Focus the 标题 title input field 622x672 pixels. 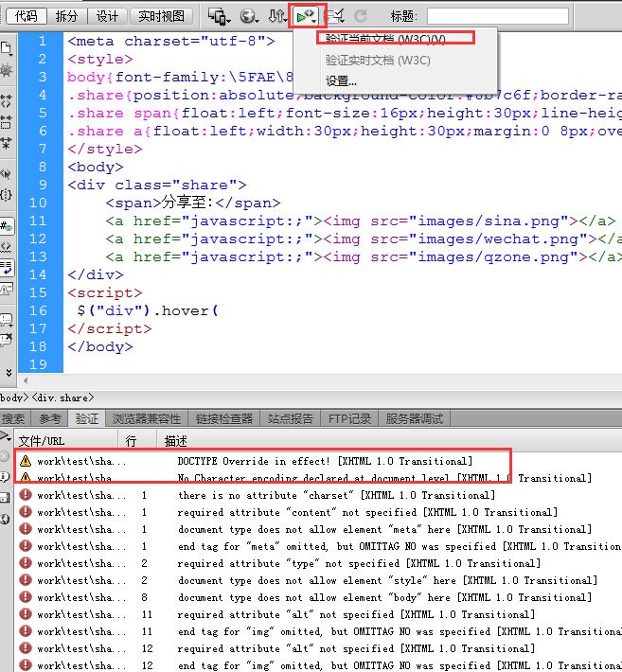(498, 16)
